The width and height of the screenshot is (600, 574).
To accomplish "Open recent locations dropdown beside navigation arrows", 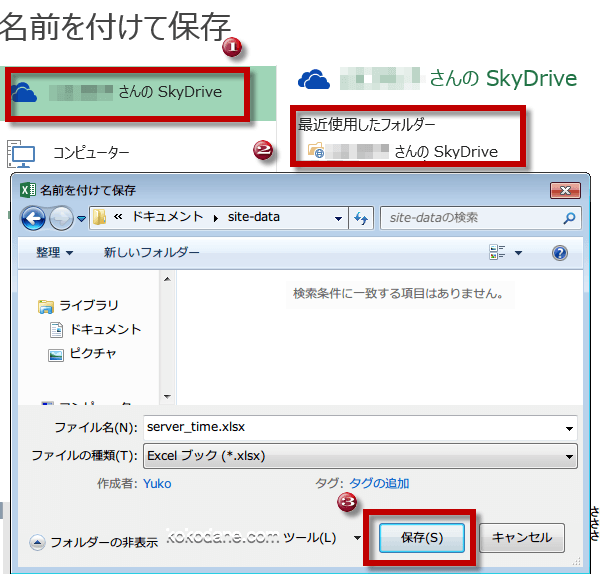I will pyautogui.click(x=81, y=219).
